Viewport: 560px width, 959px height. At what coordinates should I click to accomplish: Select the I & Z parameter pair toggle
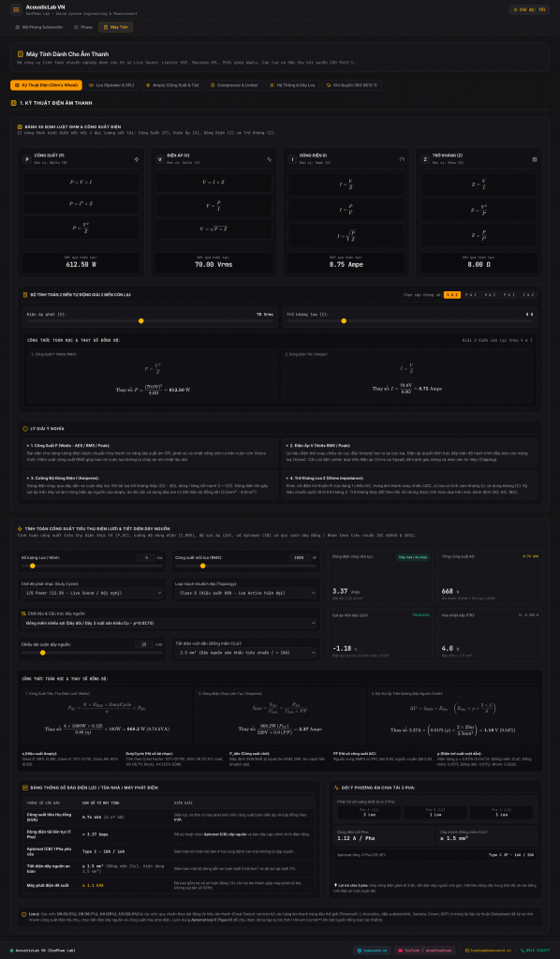click(x=529, y=295)
